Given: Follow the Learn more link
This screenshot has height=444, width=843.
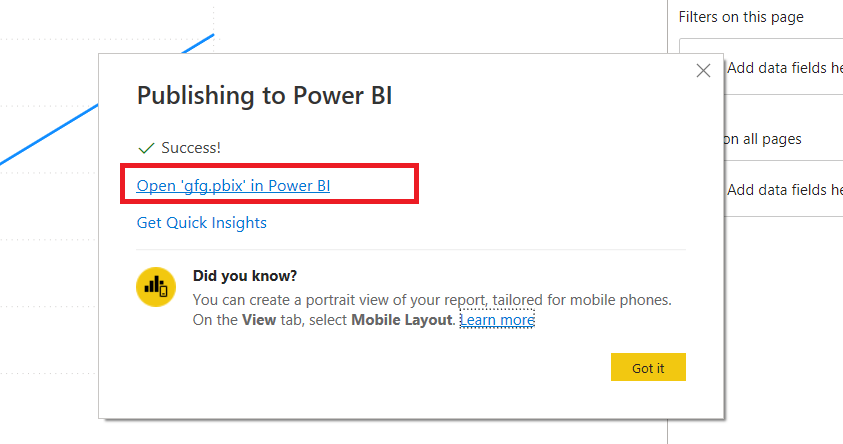Looking at the screenshot, I should [x=497, y=320].
